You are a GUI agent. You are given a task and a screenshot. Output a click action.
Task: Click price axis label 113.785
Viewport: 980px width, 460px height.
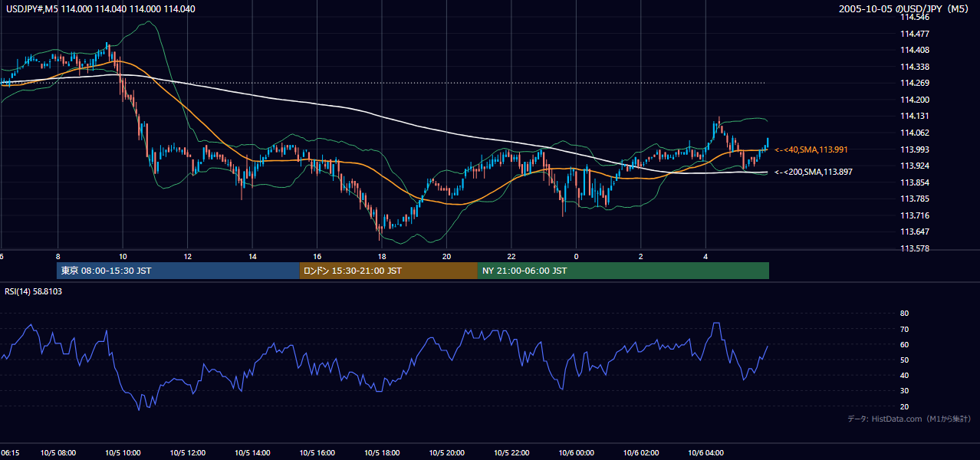914,199
